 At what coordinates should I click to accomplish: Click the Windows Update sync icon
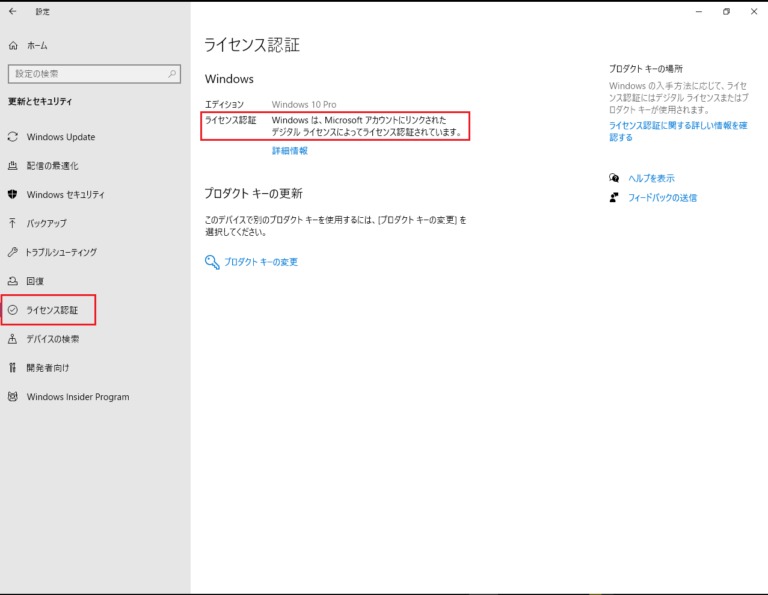point(13,137)
